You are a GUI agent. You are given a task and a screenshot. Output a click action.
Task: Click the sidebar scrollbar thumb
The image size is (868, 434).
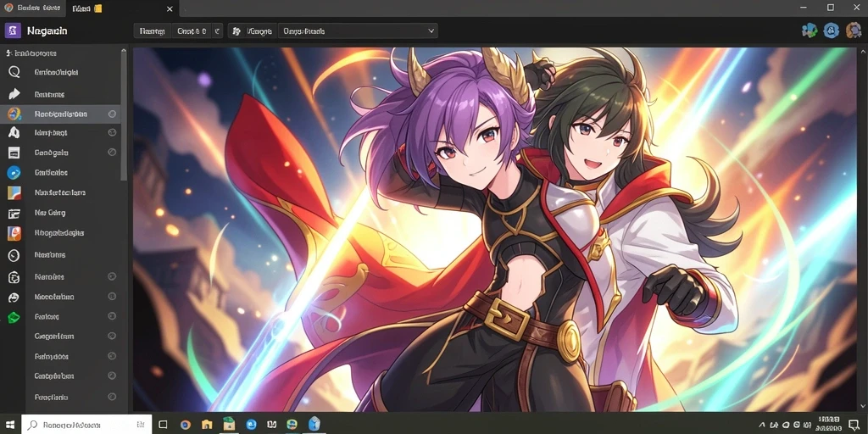[x=124, y=116]
